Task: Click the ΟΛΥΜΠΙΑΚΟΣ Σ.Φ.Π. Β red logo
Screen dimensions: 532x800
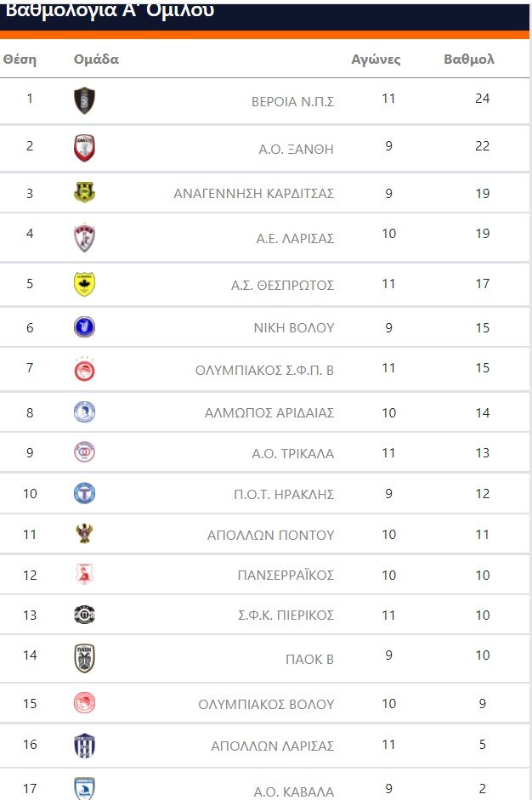Action: 84,371
